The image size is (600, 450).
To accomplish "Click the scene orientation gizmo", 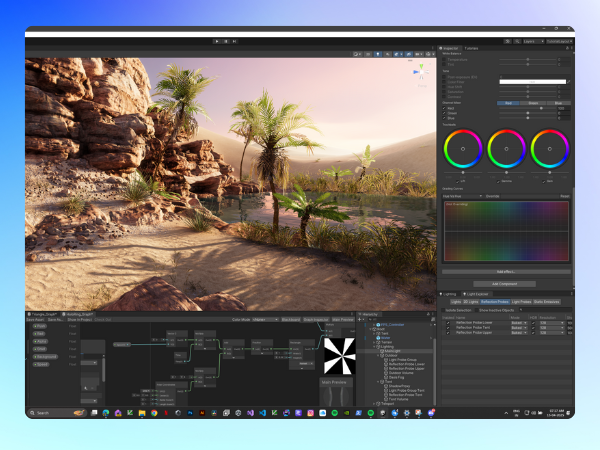I will pos(421,72).
